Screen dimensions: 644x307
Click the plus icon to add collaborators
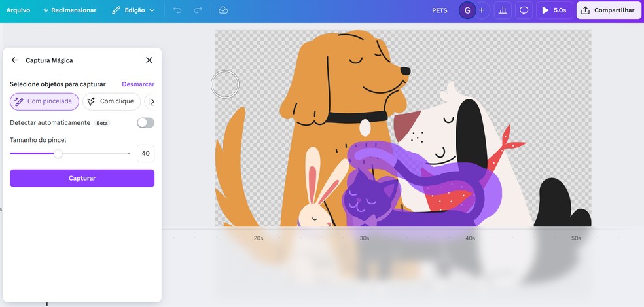[x=482, y=10]
